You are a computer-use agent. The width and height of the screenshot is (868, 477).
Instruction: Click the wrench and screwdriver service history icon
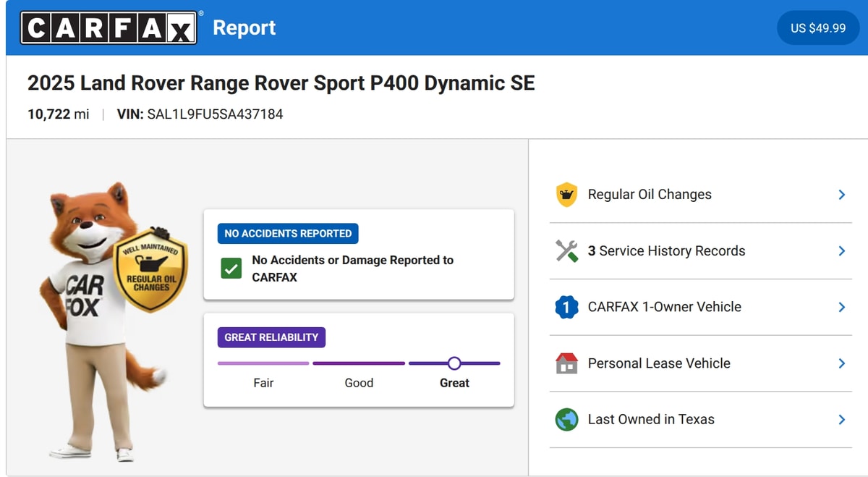click(x=566, y=250)
